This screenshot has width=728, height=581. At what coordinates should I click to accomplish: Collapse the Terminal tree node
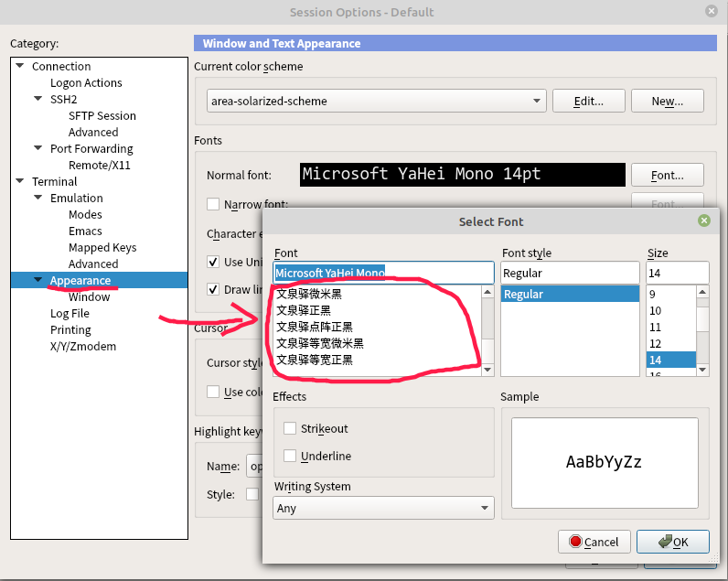click(20, 182)
